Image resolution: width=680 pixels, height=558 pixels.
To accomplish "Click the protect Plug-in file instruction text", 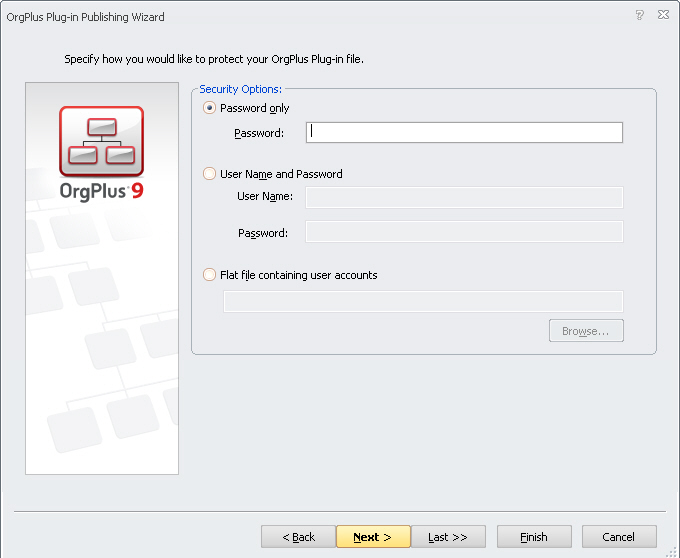I will click(214, 59).
